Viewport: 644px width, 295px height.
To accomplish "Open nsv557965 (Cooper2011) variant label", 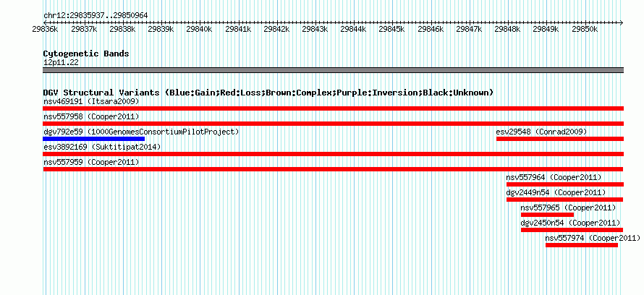I will tap(568, 208).
